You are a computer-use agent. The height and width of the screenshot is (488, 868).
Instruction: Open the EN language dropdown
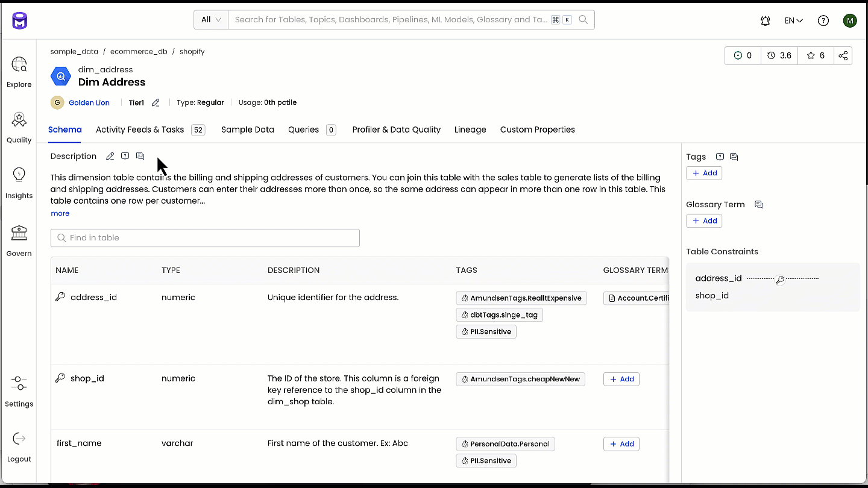point(793,20)
